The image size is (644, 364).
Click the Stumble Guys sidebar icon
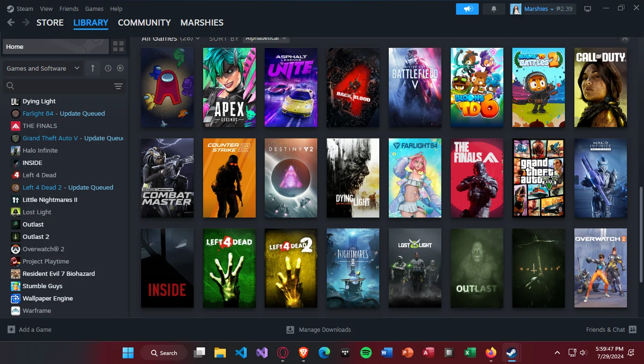click(15, 286)
